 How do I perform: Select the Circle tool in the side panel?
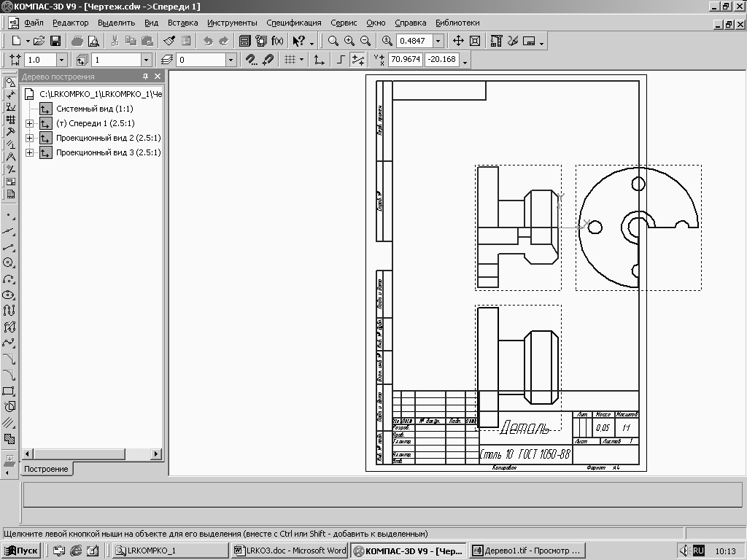[9, 262]
